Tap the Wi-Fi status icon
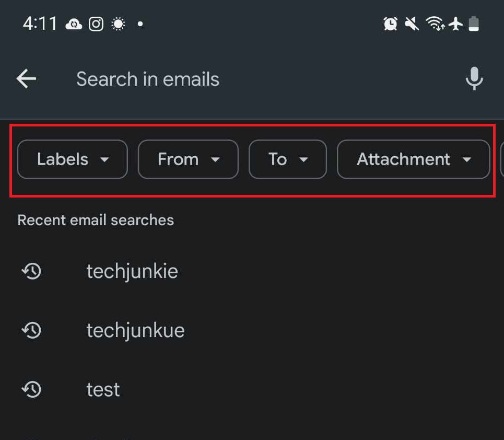This screenshot has height=440, width=504. (x=435, y=24)
